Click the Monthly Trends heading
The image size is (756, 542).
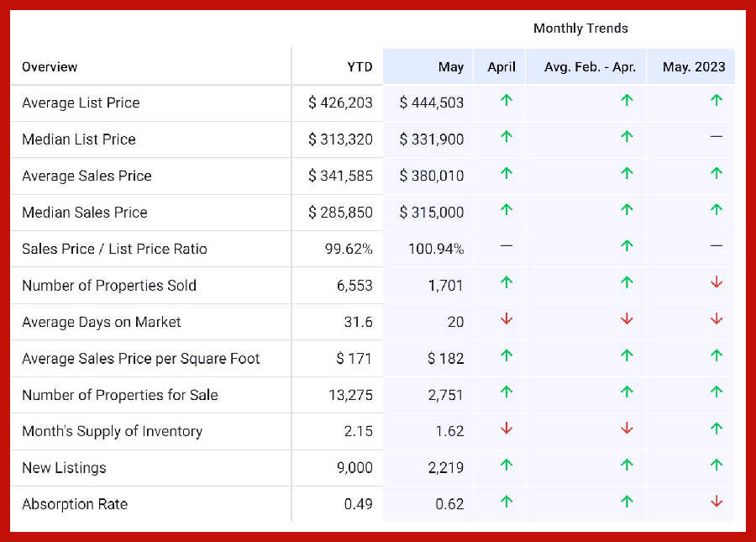click(580, 29)
